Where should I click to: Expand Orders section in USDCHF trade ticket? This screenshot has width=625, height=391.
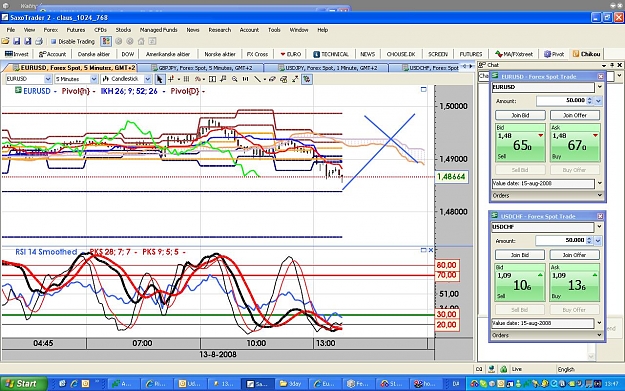(x=547, y=335)
